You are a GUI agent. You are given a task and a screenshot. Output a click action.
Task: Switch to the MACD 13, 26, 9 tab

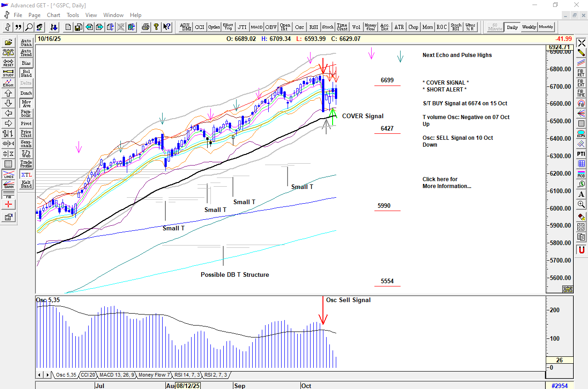coord(117,375)
